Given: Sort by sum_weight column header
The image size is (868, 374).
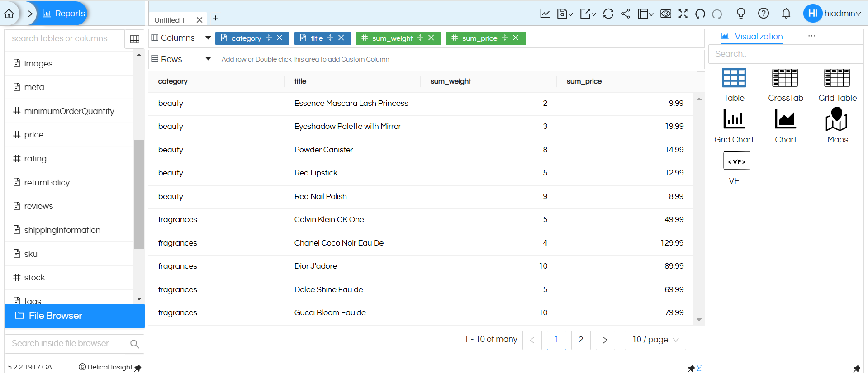Looking at the screenshot, I should click(x=451, y=81).
